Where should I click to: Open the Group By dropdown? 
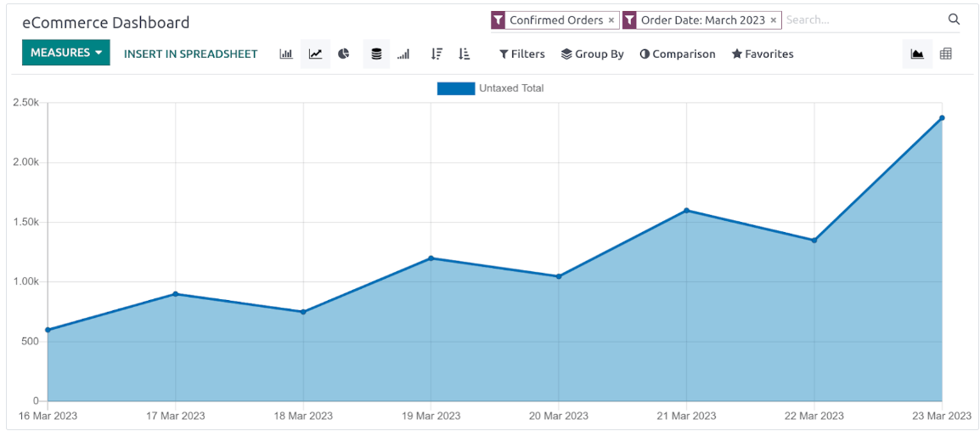pyautogui.click(x=592, y=54)
